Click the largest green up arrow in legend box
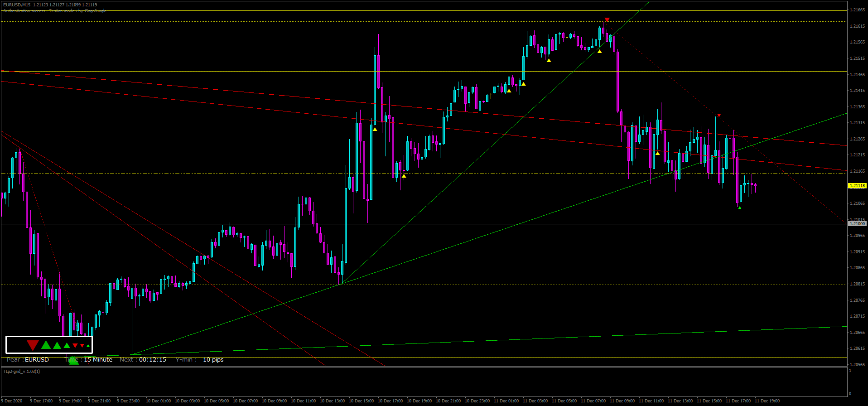The height and width of the screenshot is (406, 868). click(x=46, y=345)
